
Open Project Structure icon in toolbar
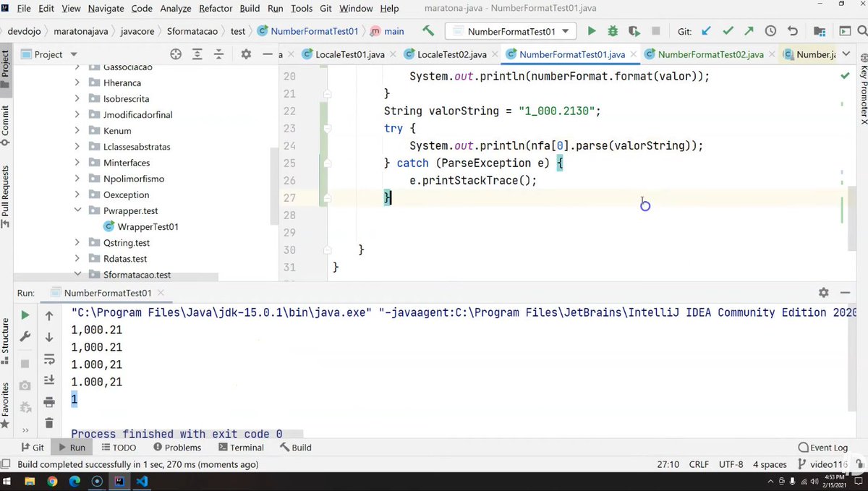tap(820, 31)
